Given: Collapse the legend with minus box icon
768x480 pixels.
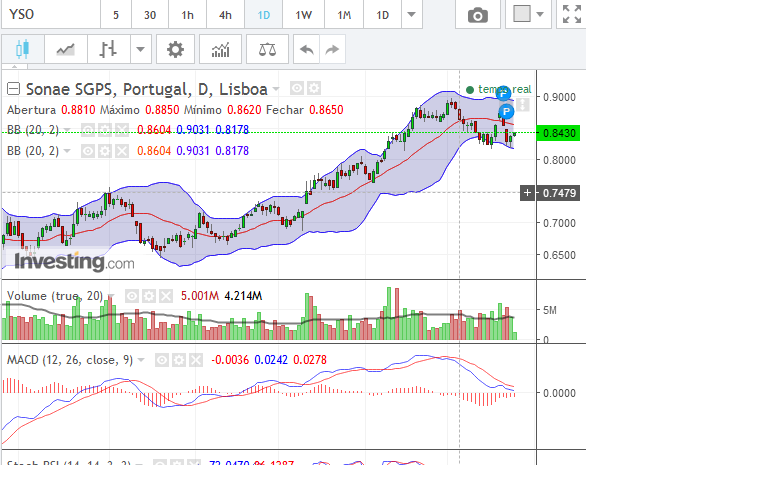Looking at the screenshot, I should click(13, 89).
